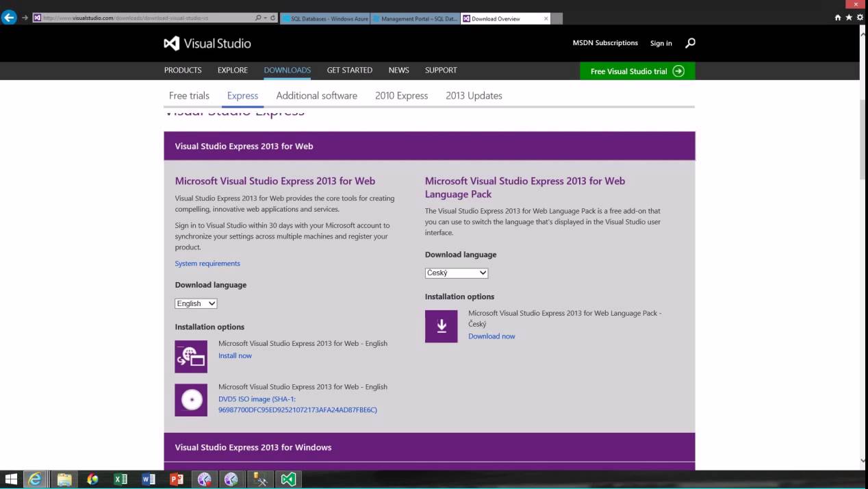Click the Sign in link
This screenshot has height=489, width=868.
[x=661, y=43]
